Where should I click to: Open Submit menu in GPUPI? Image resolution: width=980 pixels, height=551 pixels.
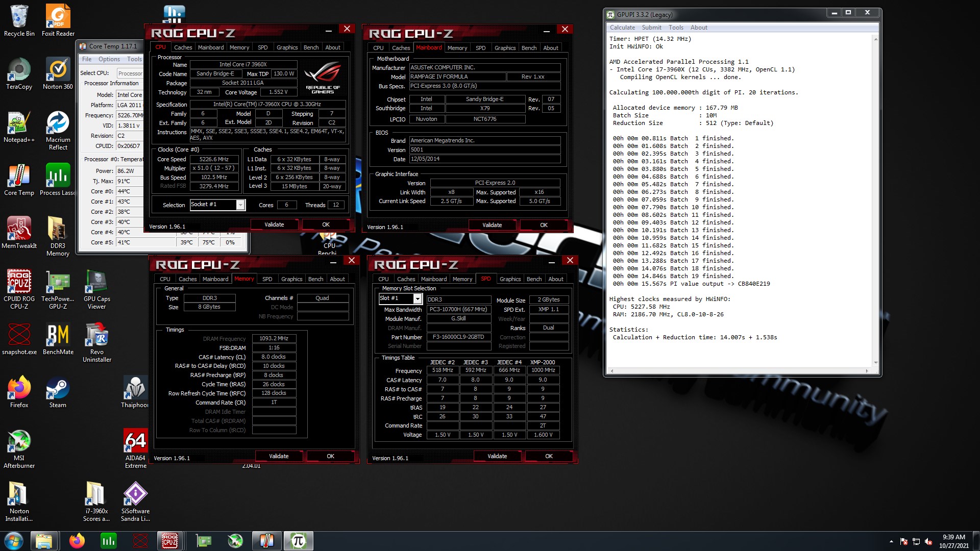[x=652, y=28]
